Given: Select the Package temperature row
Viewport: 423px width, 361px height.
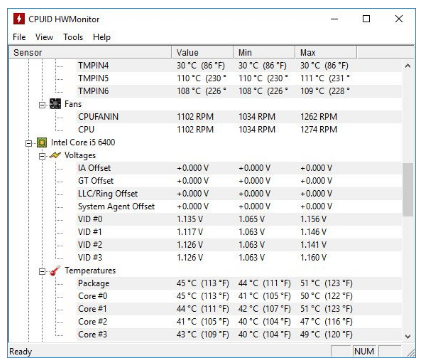Looking at the screenshot, I should point(238,283).
